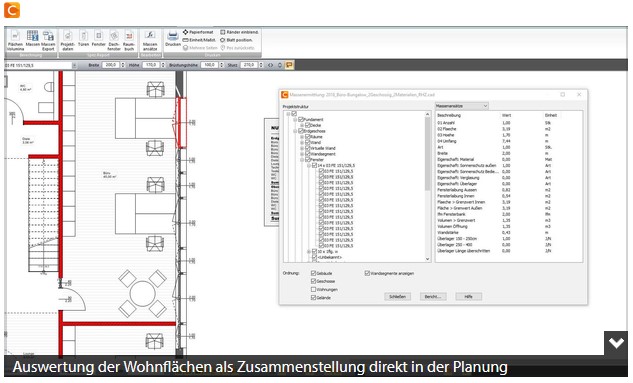Click the Breite spinner arrows

coord(123,65)
